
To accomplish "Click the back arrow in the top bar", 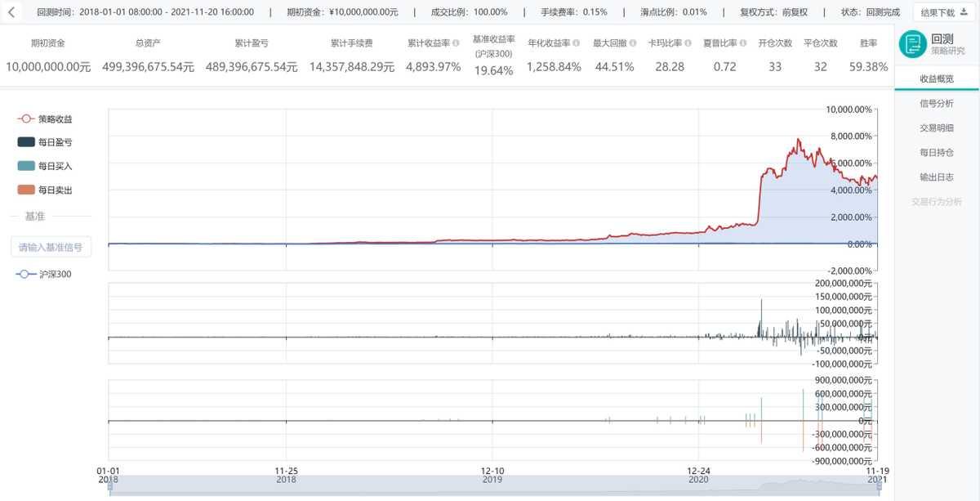I will coord(11,12).
